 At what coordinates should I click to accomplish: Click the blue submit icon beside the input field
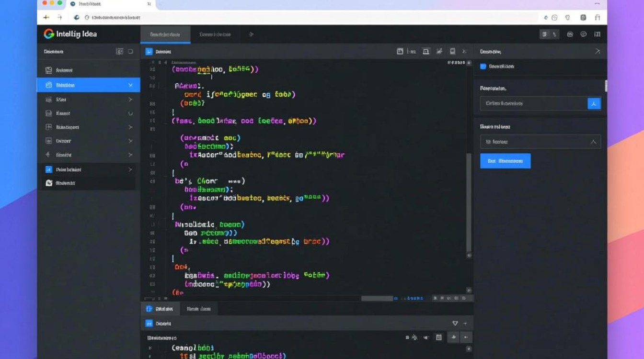pyautogui.click(x=594, y=103)
